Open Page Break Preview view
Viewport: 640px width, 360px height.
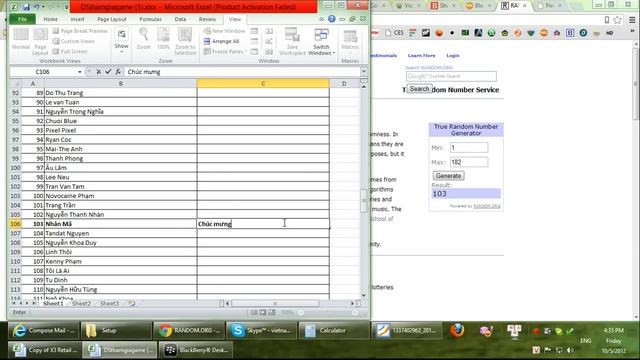[80, 31]
